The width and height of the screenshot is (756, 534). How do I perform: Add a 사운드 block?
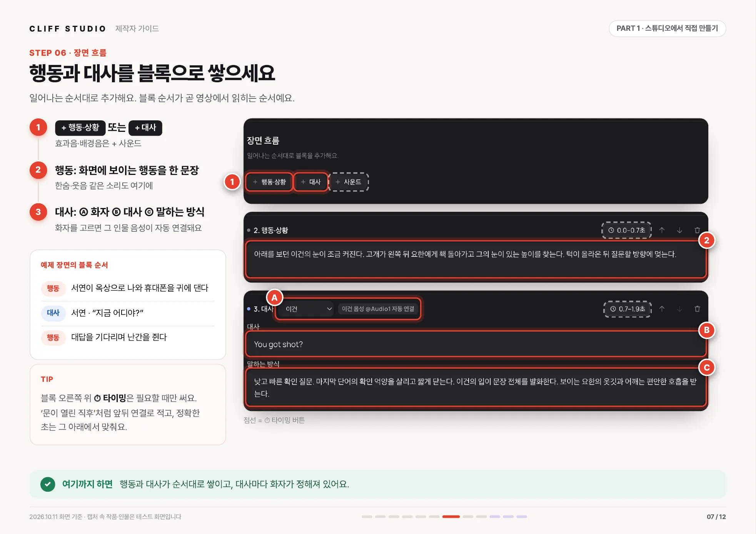click(x=349, y=182)
